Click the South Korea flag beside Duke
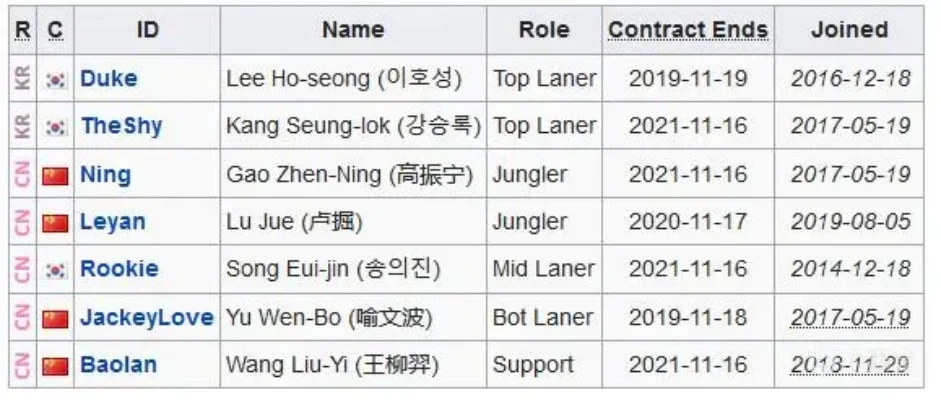The width and height of the screenshot is (941, 400). pos(55,79)
